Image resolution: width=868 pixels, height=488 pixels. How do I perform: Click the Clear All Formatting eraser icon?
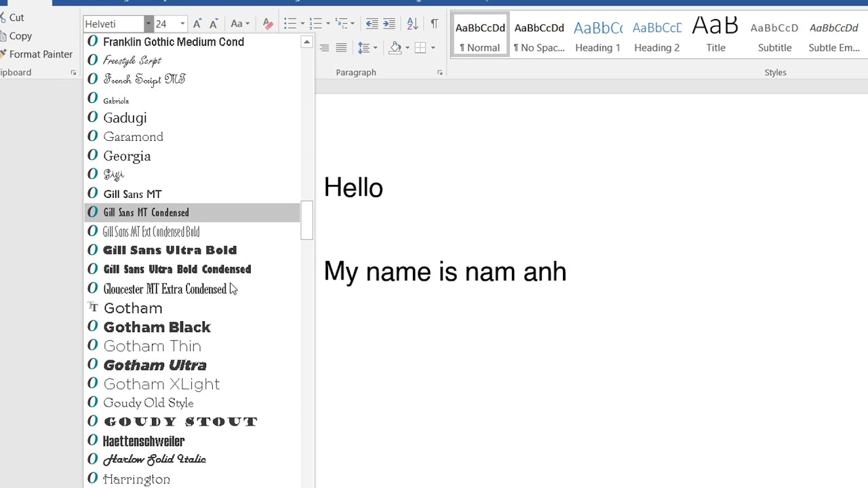pyautogui.click(x=268, y=24)
